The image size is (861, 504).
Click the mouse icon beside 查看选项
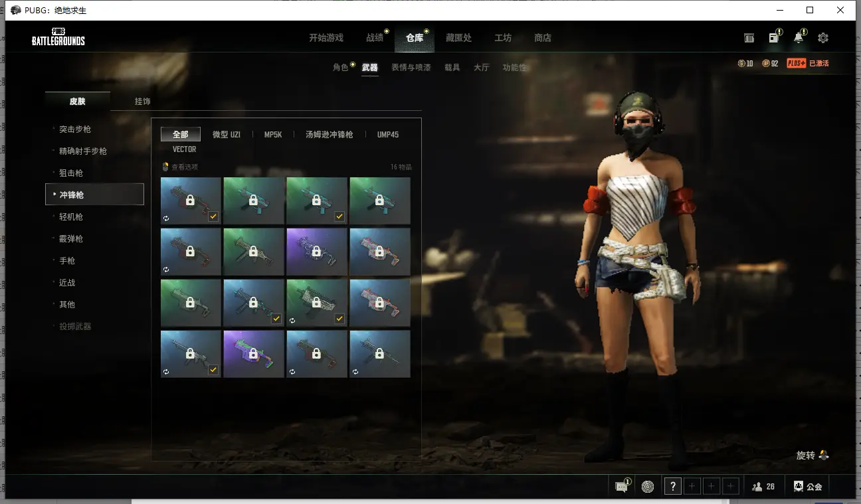(165, 167)
